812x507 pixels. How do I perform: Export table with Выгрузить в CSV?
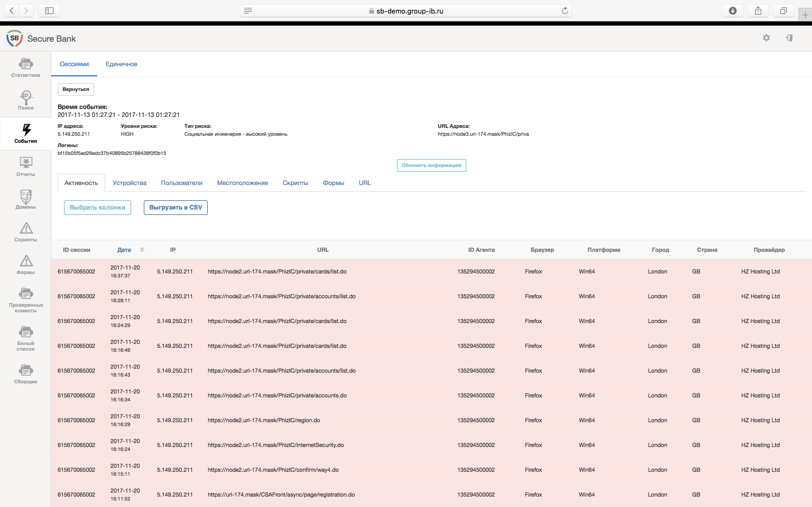[x=175, y=208]
